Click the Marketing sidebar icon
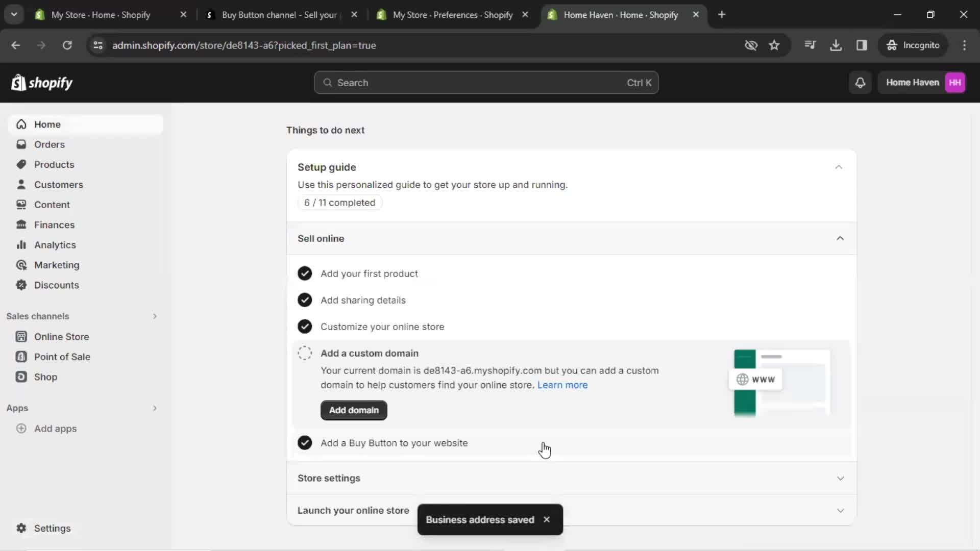This screenshot has height=551, width=980. 21,264
